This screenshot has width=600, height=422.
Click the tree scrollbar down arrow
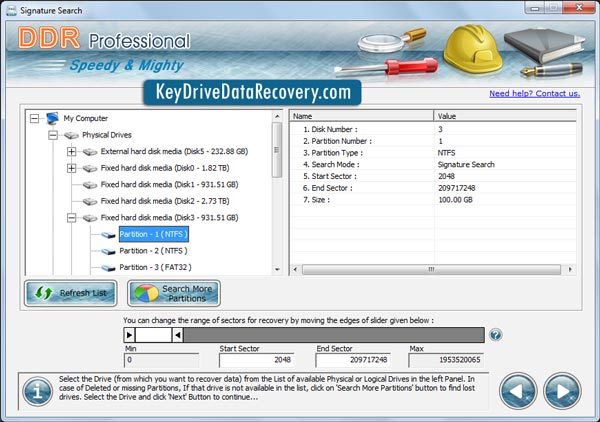(277, 270)
